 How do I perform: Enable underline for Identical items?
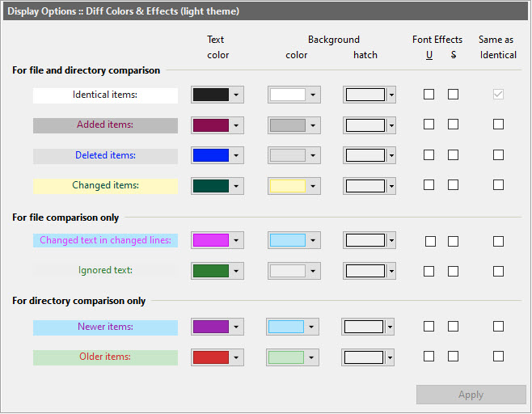click(429, 95)
